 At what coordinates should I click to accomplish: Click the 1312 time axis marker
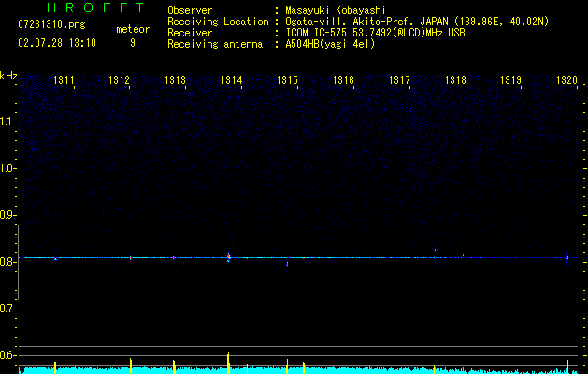tap(119, 79)
